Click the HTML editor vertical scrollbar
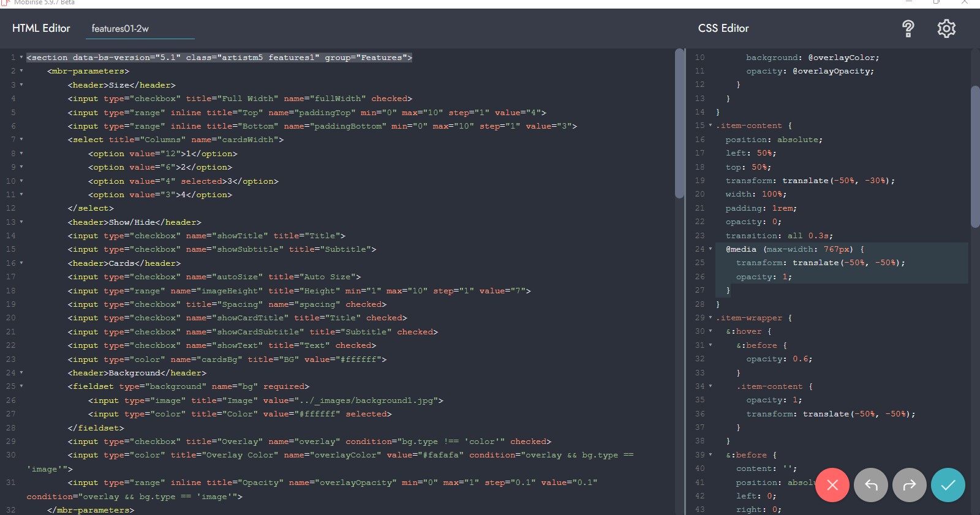The width and height of the screenshot is (980, 515). tap(679, 122)
